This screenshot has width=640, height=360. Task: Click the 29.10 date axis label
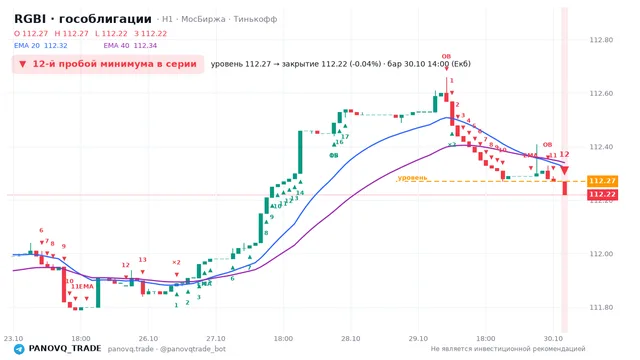(418, 339)
